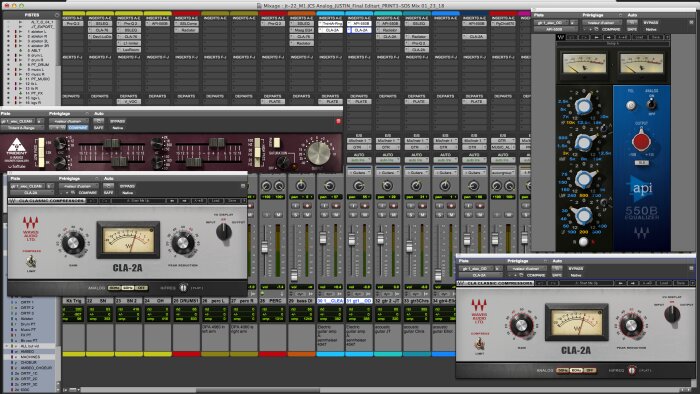Click Compare button in lower-right CLA-2A window
The image size is (700, 394).
(536, 275)
